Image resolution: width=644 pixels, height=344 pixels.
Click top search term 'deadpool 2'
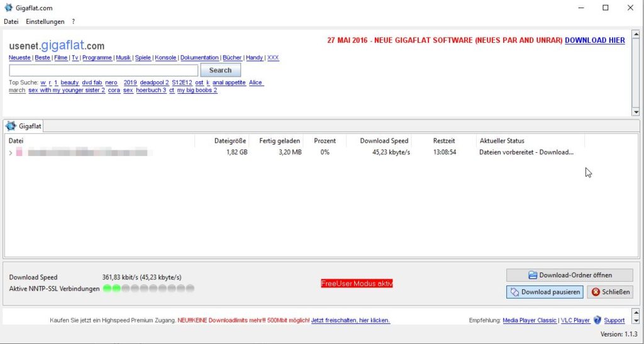155,82
